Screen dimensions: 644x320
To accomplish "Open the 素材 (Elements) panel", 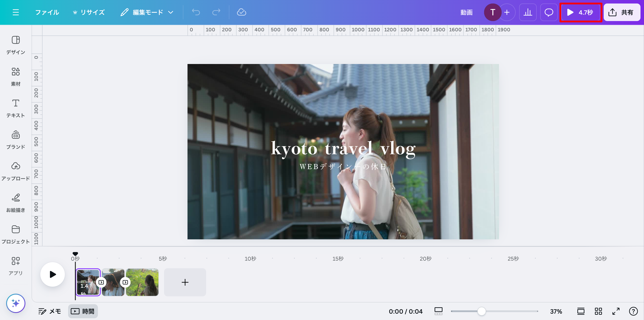I will click(16, 76).
